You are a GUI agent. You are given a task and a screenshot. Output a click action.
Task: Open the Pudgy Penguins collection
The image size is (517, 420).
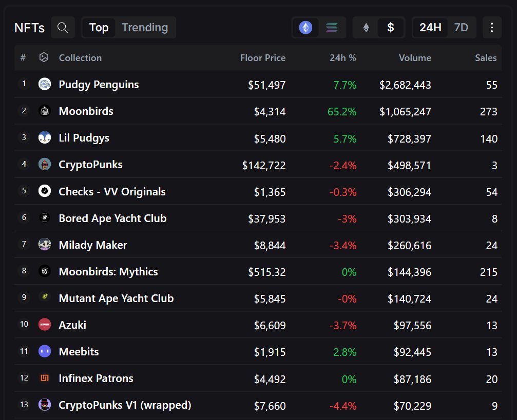pyautogui.click(x=99, y=85)
